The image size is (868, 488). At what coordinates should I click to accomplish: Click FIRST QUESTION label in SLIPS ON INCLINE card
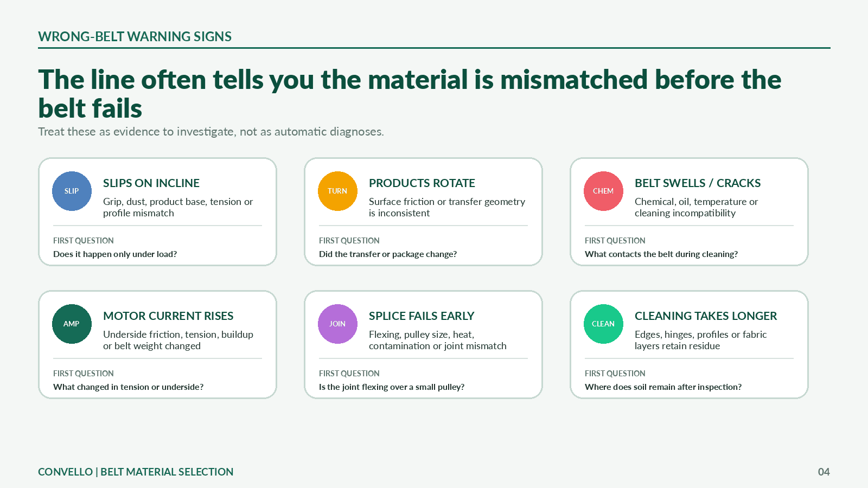(84, 241)
